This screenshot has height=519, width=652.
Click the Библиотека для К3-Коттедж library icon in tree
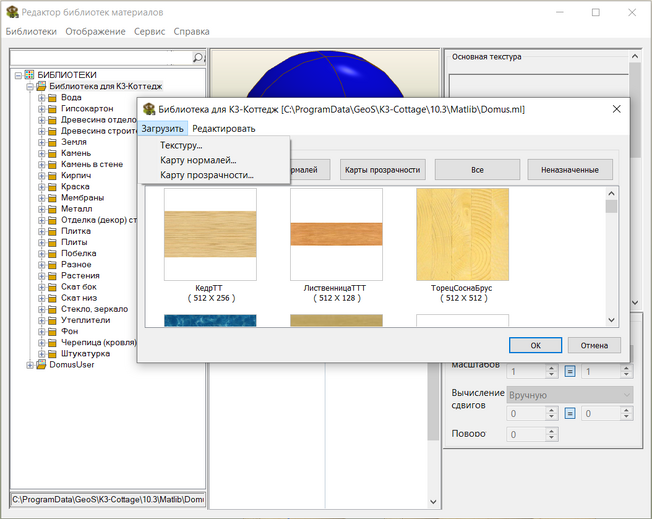click(41, 86)
